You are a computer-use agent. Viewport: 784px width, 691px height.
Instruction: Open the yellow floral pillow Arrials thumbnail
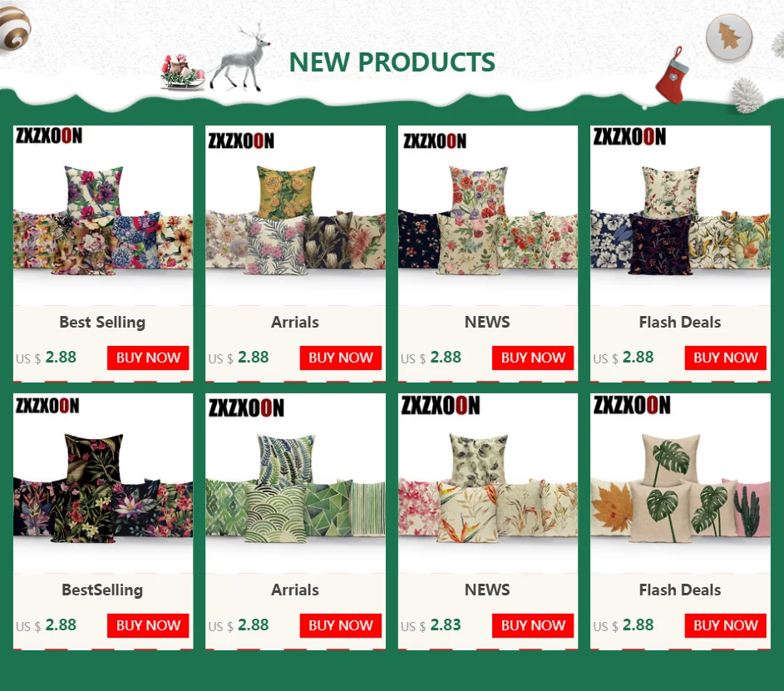click(x=295, y=215)
